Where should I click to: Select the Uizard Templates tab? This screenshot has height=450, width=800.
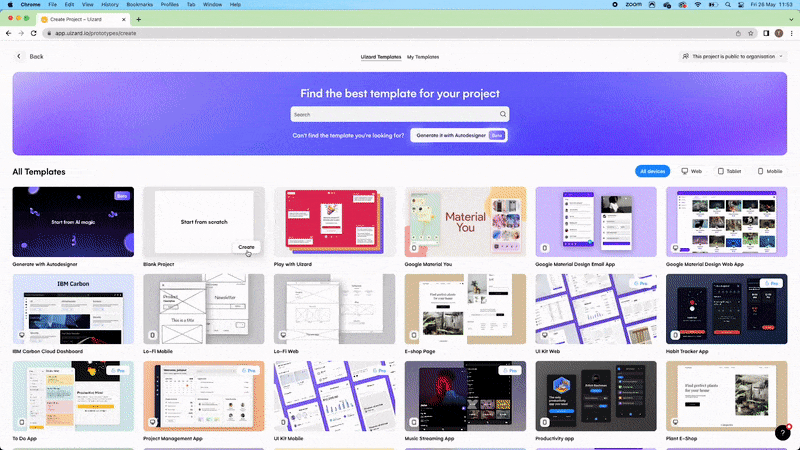(381, 57)
